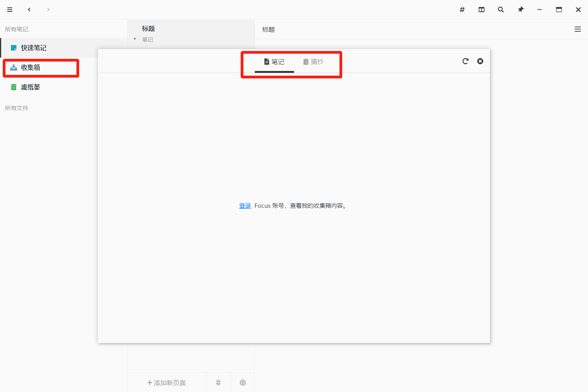Go forward with the right arrow

(x=48, y=9)
